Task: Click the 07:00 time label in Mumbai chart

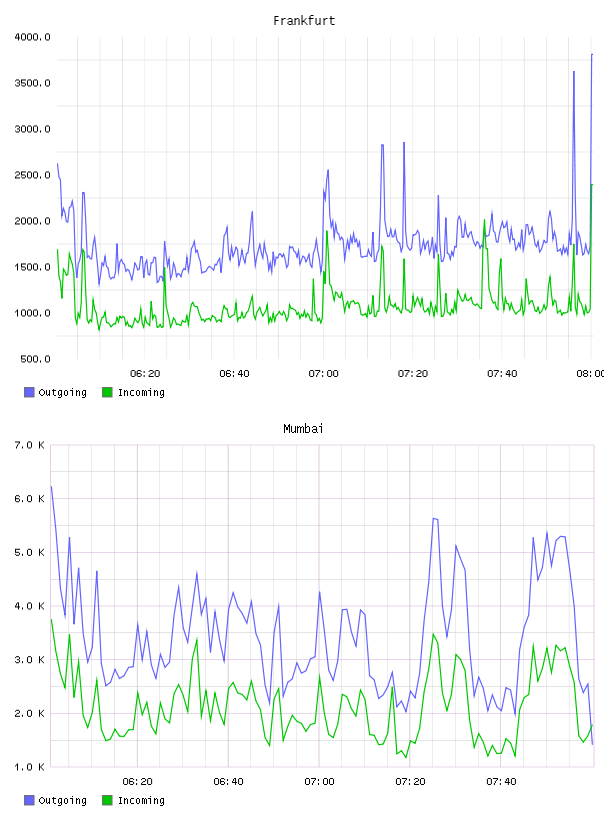Action: pos(319,782)
